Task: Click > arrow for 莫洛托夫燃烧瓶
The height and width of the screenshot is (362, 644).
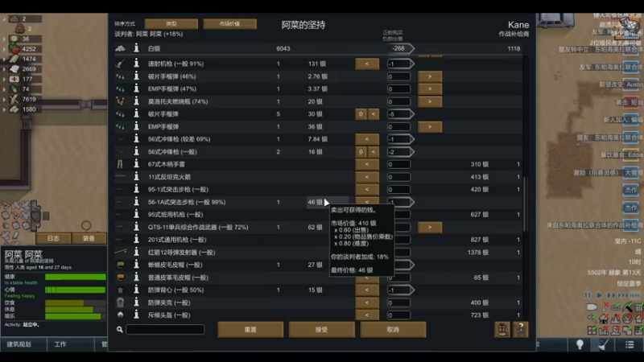Action: tap(430, 101)
